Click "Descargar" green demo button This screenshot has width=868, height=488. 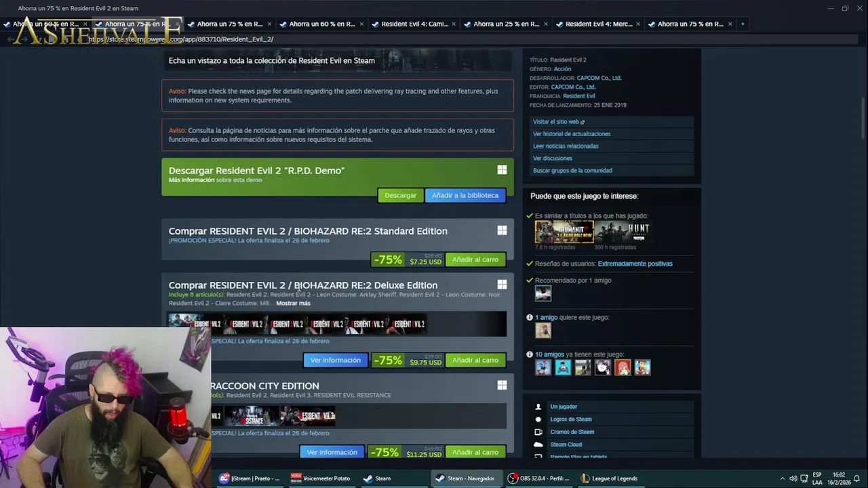point(400,195)
